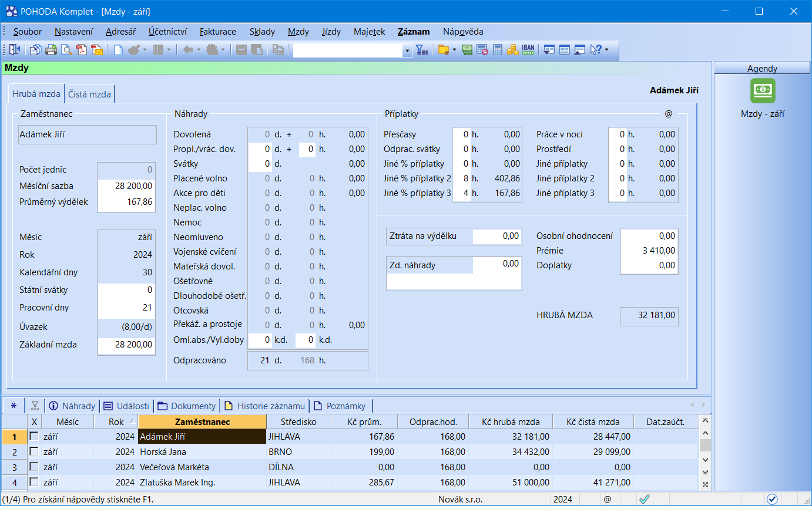This screenshot has width=812, height=506.
Task: Click the blue circled check status icon
Action: [772, 499]
